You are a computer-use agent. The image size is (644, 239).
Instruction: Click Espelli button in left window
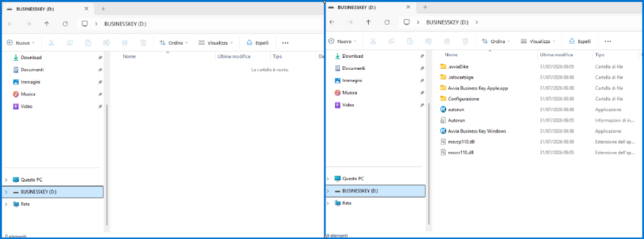click(258, 43)
